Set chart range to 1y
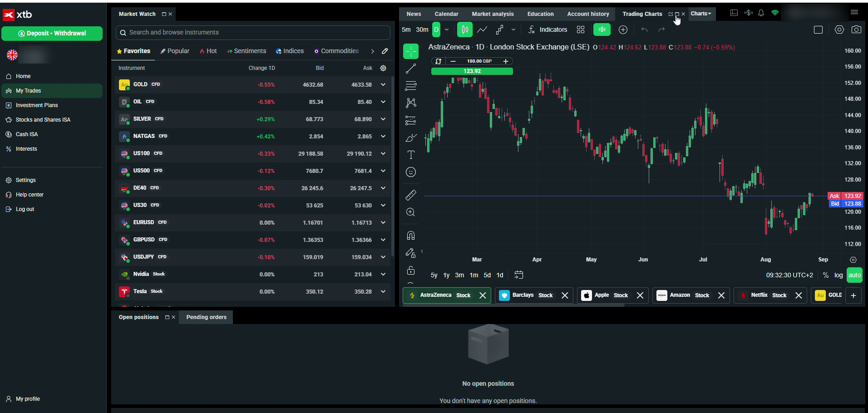 pos(446,275)
